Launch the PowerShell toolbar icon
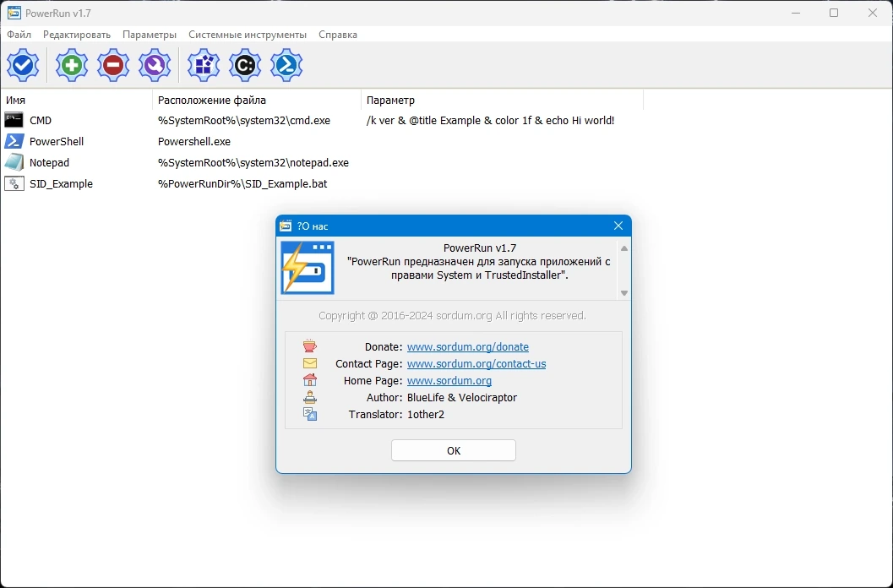 click(286, 65)
